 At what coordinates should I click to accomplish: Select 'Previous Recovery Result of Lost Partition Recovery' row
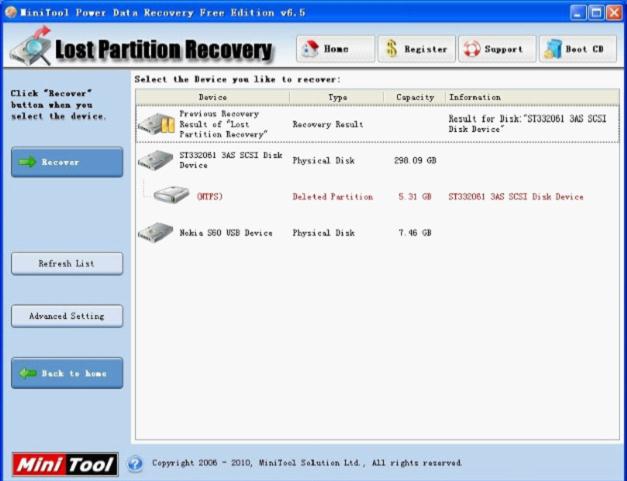(377, 124)
